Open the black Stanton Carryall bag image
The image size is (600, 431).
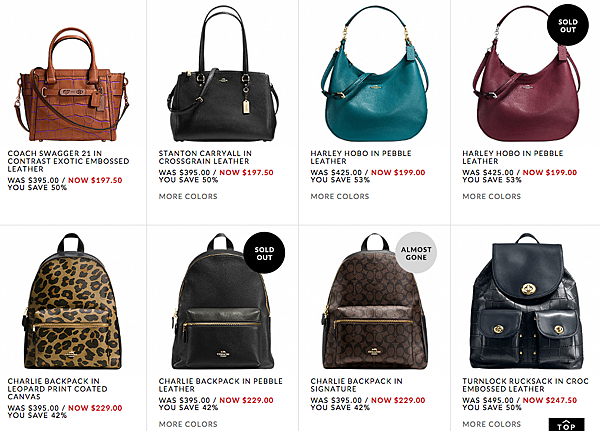(x=223, y=74)
